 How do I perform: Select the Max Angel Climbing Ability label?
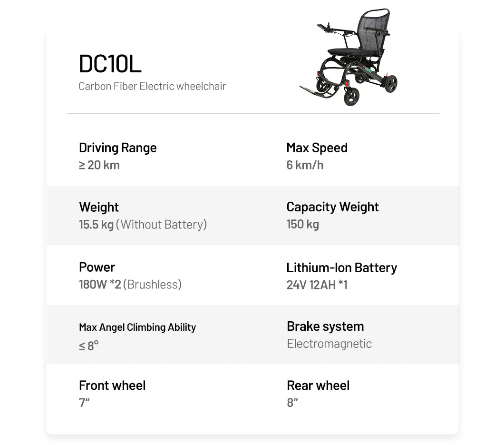(137, 327)
